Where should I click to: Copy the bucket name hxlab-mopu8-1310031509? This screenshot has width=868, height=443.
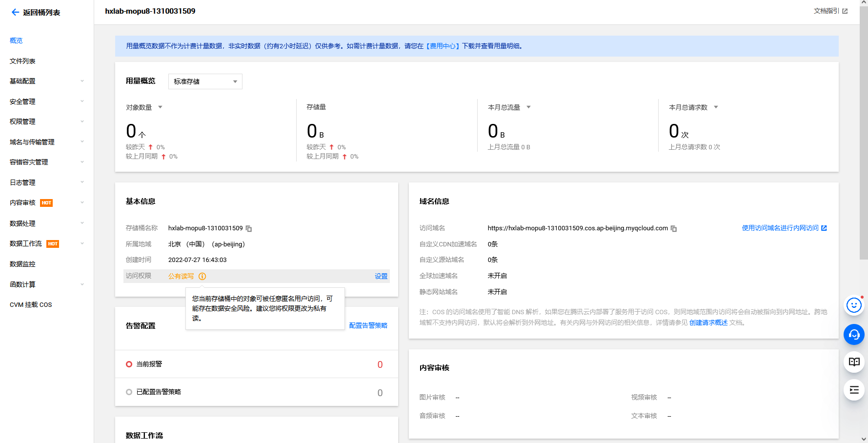(249, 228)
